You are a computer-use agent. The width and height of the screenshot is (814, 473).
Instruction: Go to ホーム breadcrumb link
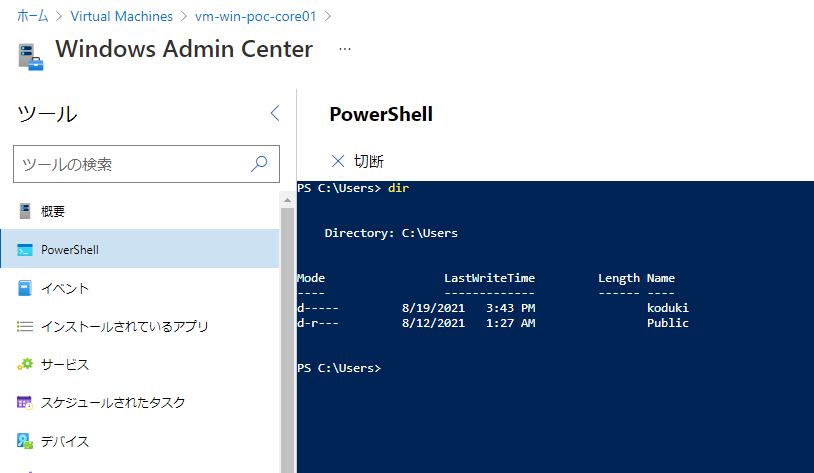[33, 16]
